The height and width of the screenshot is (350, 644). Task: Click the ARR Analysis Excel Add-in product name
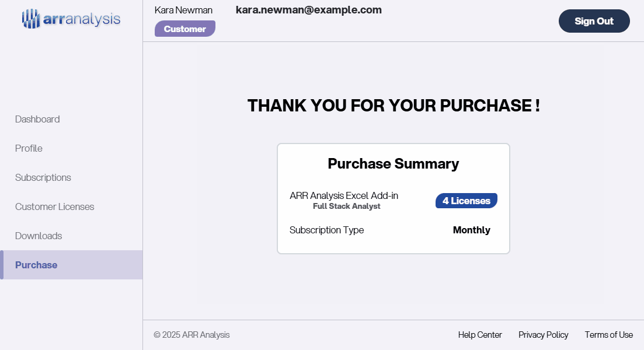click(x=344, y=195)
